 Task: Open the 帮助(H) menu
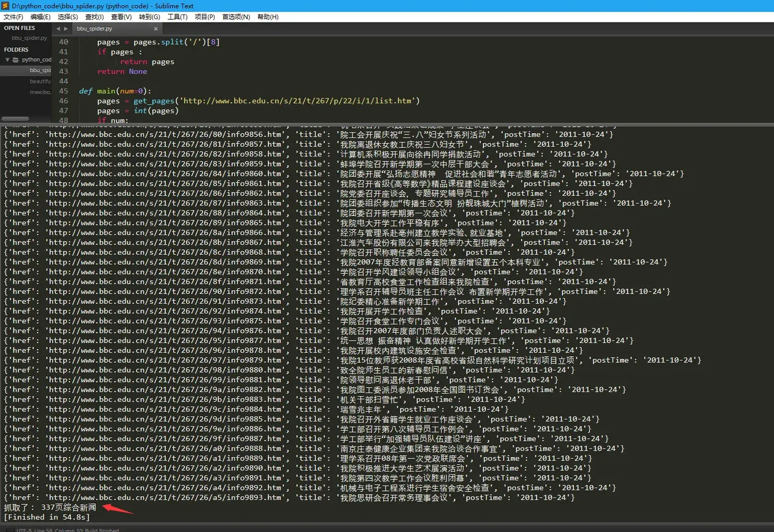[268, 17]
